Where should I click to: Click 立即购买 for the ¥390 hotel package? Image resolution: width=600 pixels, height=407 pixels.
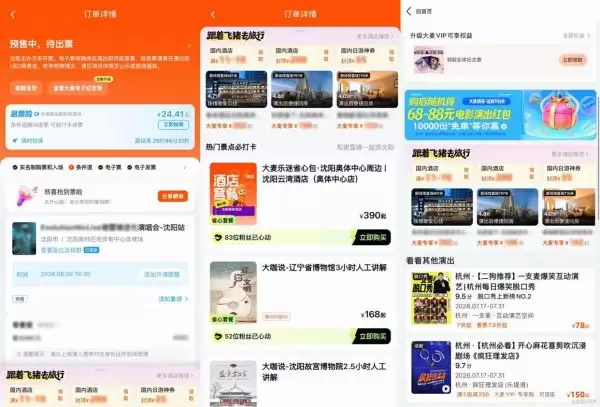click(372, 238)
